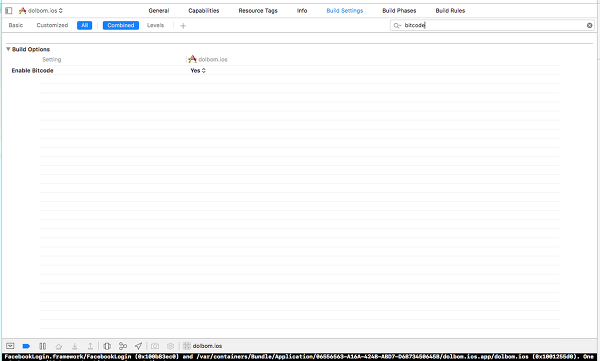Open the Resource Tags tab
600x361 pixels.
coord(258,11)
